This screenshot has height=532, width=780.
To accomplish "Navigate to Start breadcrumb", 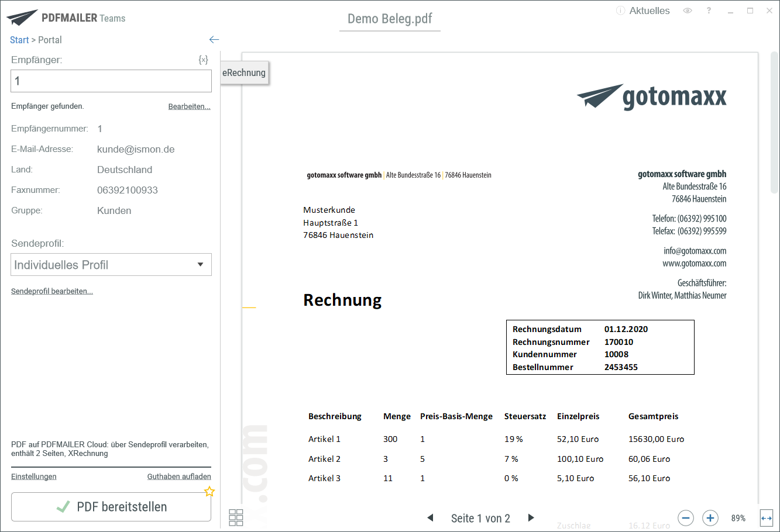I will 19,40.
